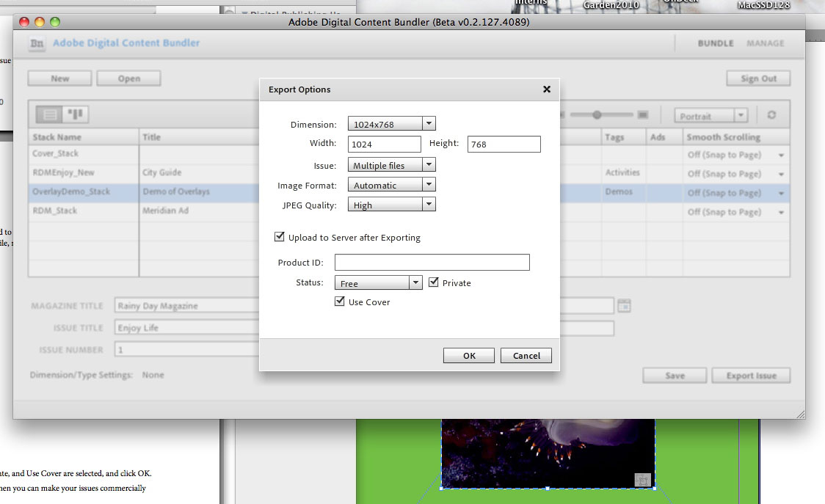Switch to thumbnail view of stacks

[x=76, y=114]
